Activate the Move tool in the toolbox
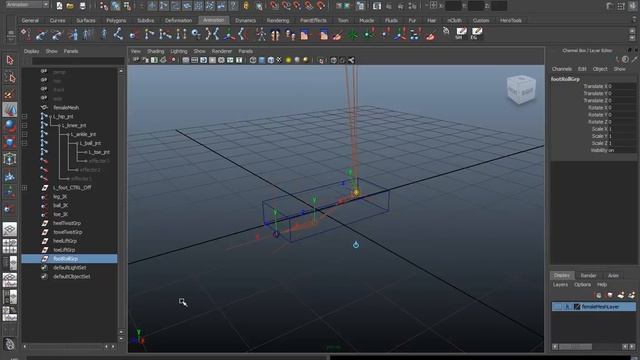640x360 pixels. (x=10, y=110)
